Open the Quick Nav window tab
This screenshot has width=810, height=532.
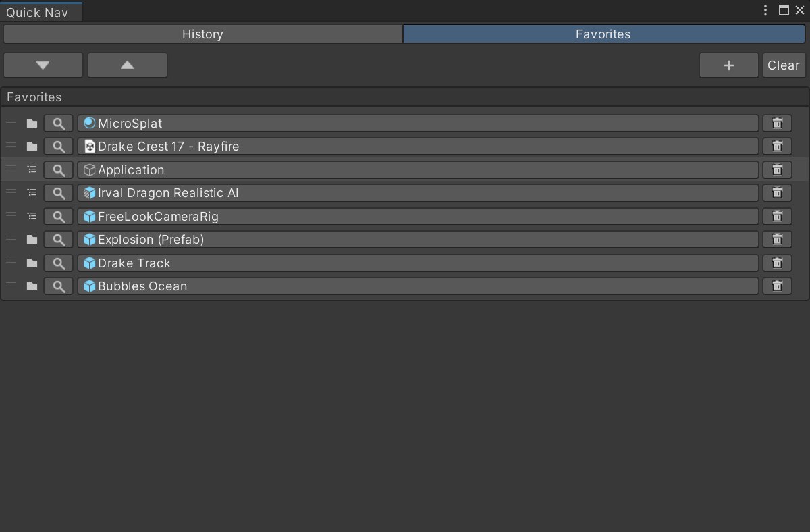click(40, 12)
